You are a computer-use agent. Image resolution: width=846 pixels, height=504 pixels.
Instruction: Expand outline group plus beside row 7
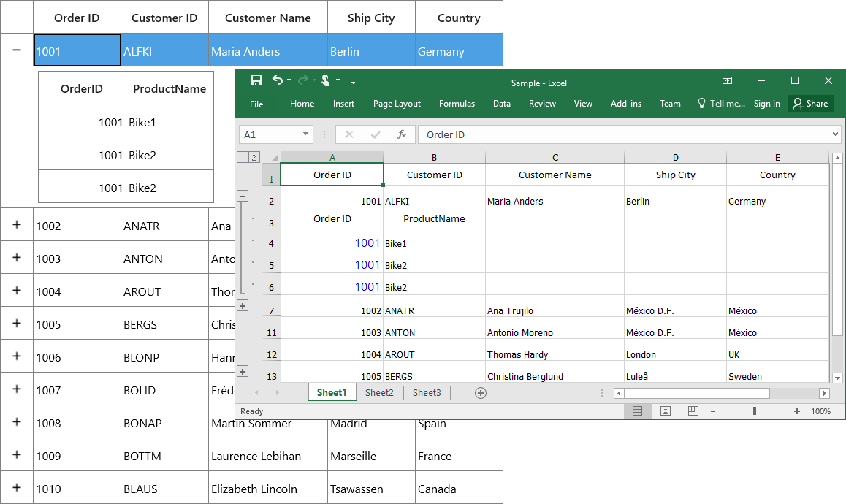pos(243,306)
